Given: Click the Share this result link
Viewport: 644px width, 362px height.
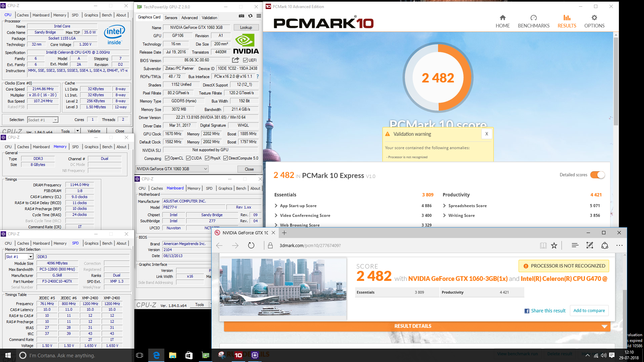Looking at the screenshot, I should pos(545,311).
